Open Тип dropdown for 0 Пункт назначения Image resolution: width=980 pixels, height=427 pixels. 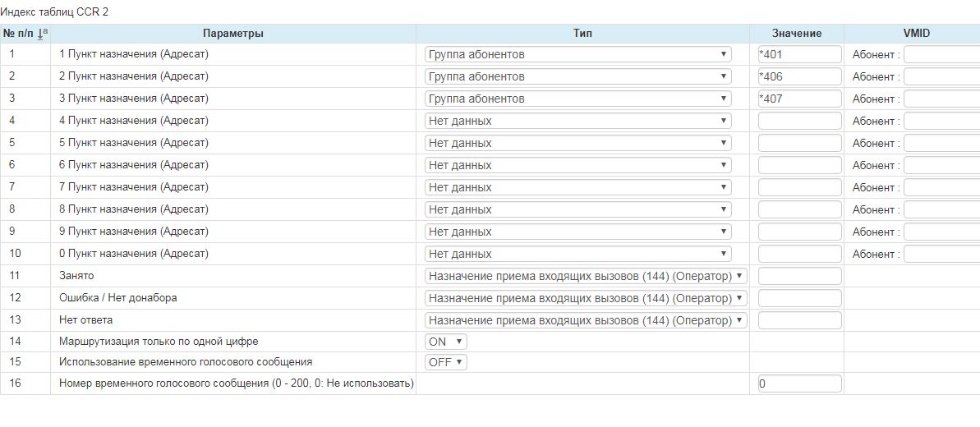(x=577, y=254)
